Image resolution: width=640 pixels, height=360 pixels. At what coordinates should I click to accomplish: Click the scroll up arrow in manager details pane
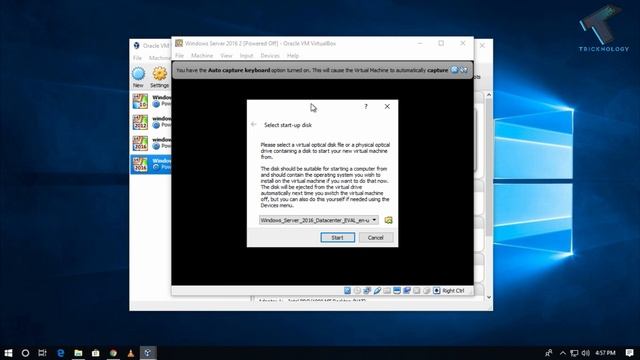[489, 95]
